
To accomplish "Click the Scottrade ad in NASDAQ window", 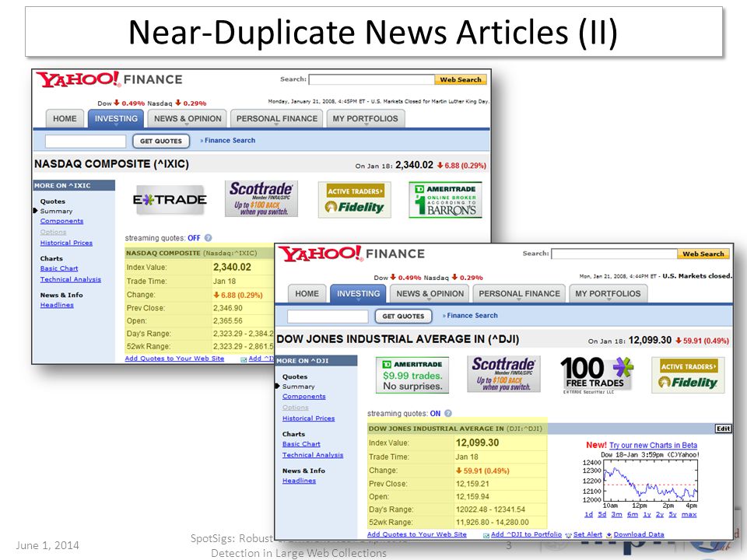I will [x=261, y=198].
